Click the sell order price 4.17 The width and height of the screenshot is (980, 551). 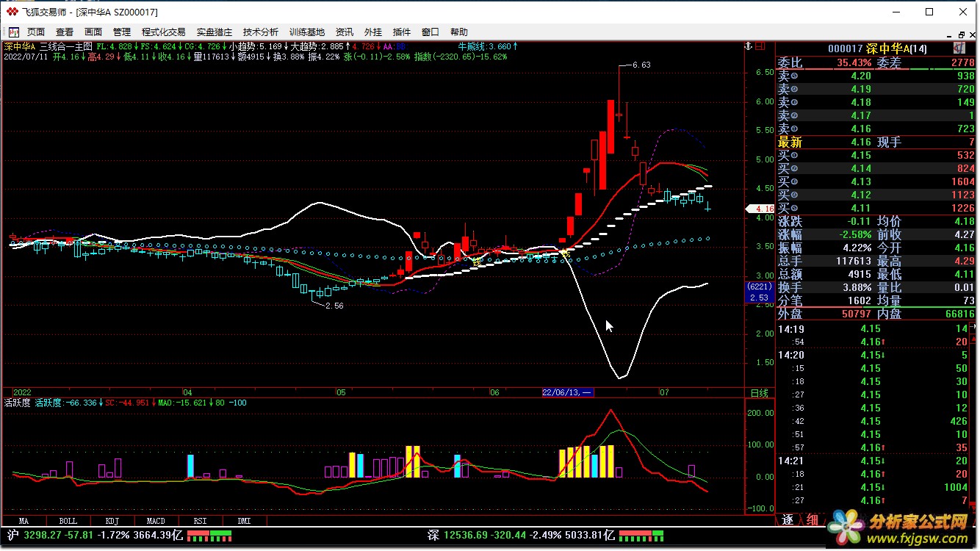point(861,115)
